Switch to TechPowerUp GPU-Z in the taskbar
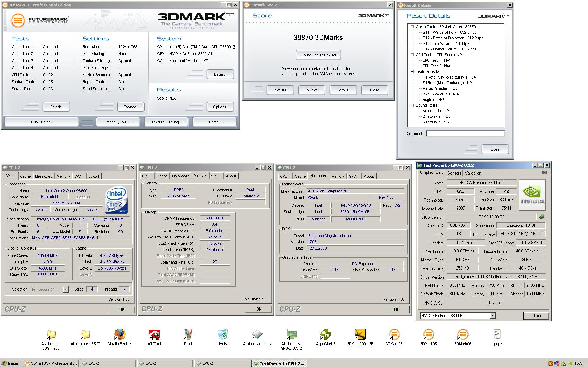This screenshot has height=368, width=588. [x=279, y=364]
